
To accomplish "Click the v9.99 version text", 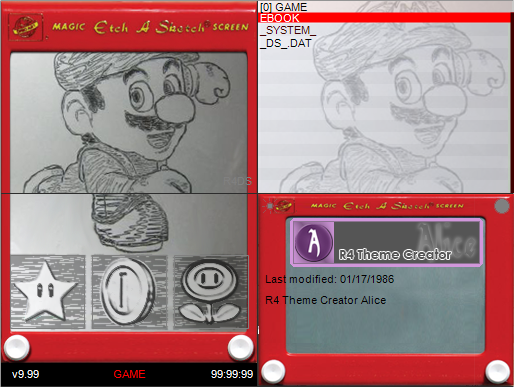I will pos(25,374).
